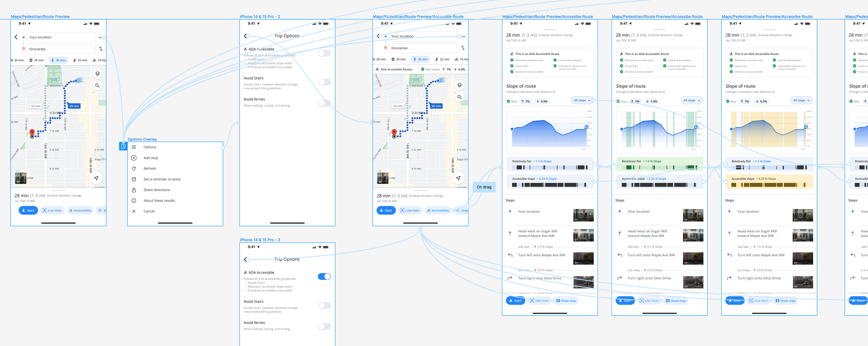Click About these results info icon
Viewport: 868px width, 346px height.
[x=134, y=200]
